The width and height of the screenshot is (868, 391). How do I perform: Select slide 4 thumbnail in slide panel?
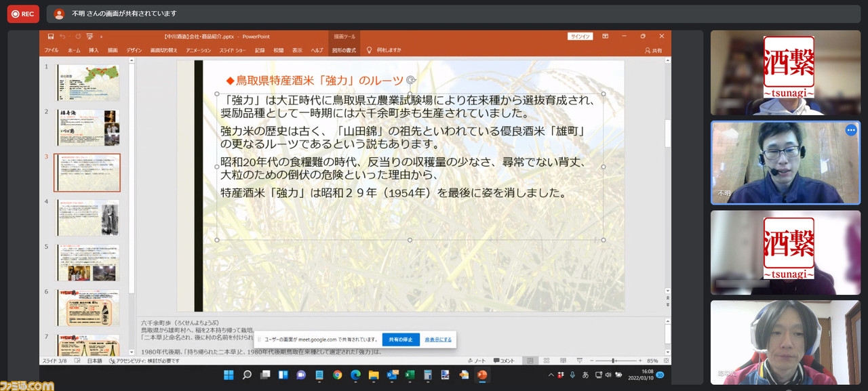click(88, 218)
